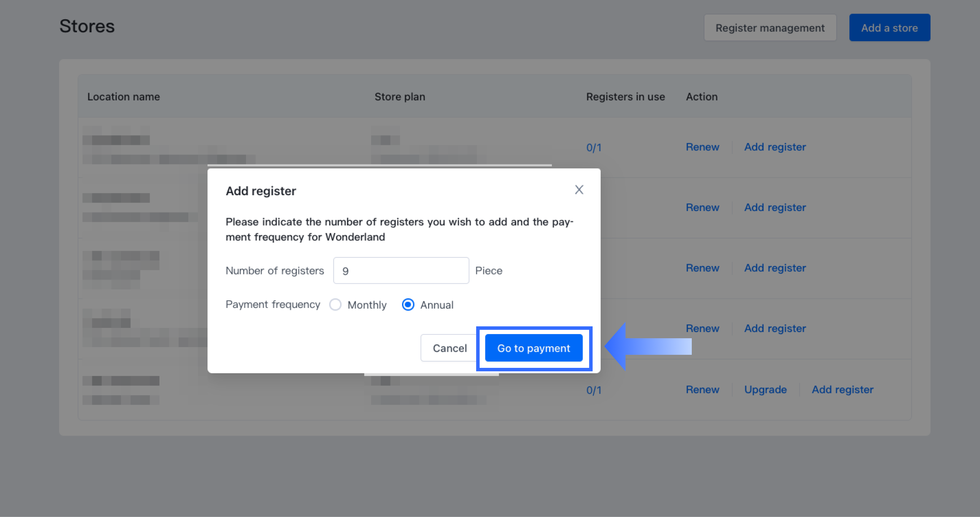Click 0/1 registers in use, first row
Screen dimensions: 980x517
click(x=594, y=148)
